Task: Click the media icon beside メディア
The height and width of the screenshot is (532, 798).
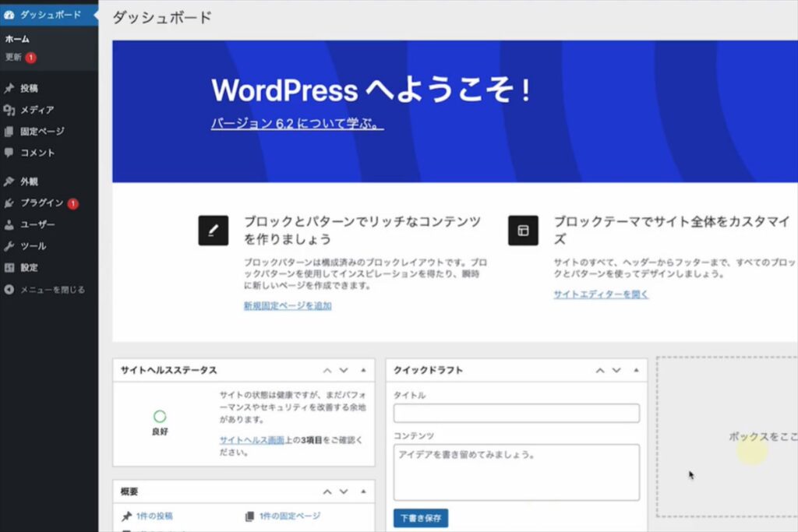Action: pyautogui.click(x=9, y=110)
